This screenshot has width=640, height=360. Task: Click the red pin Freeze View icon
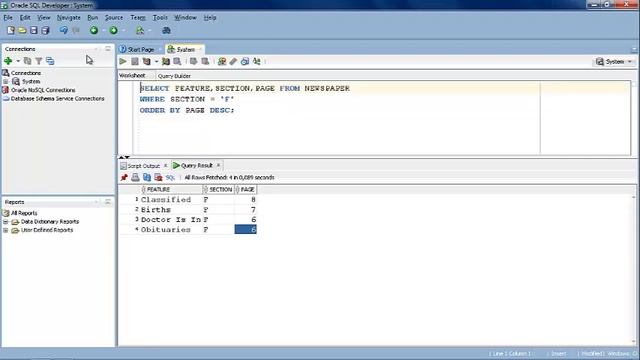(x=124, y=177)
